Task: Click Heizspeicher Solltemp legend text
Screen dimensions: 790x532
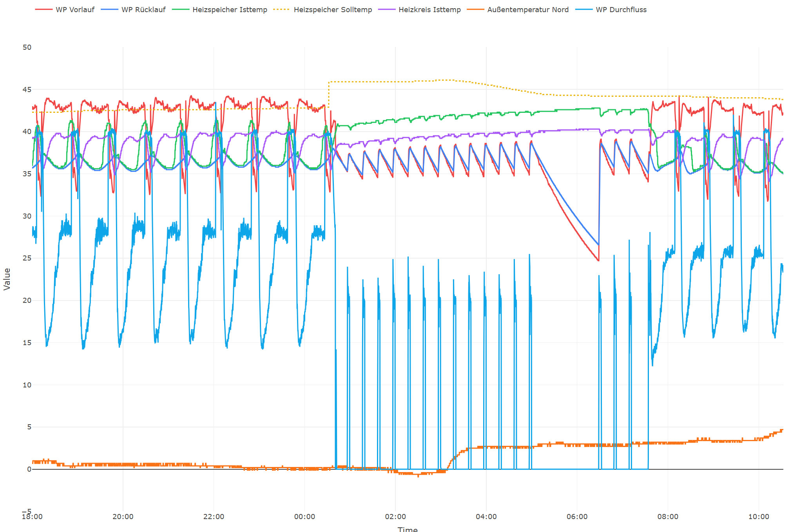Action: [333, 10]
